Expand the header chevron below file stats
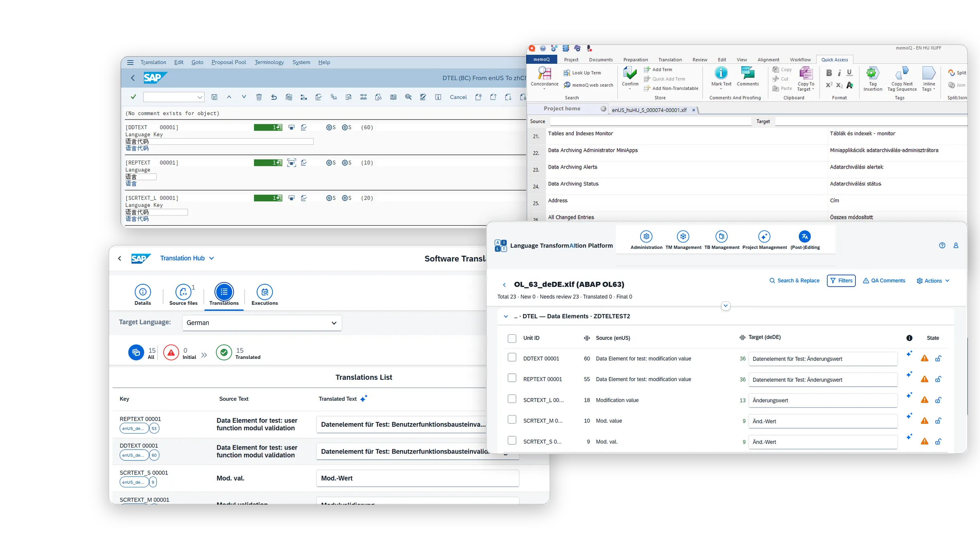The image size is (980, 554). [x=725, y=306]
